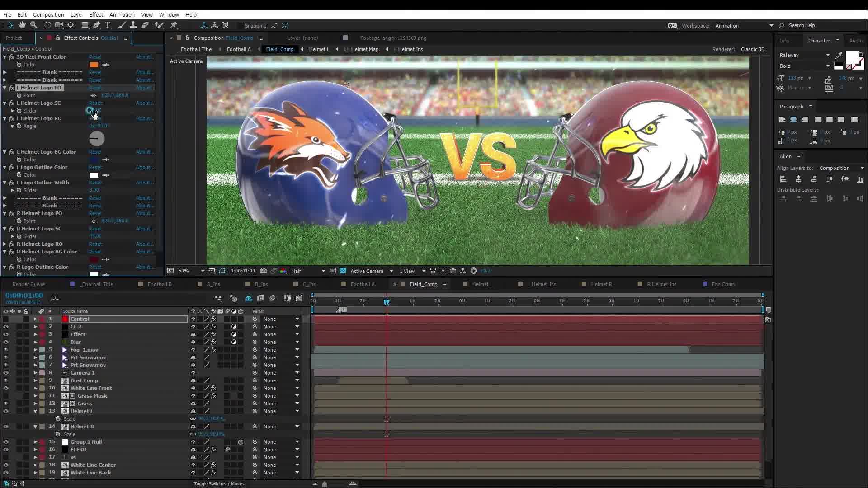Viewport: 868px width, 488px height.
Task: Toggle fx for L Helmet Logo SC
Action: tap(12, 103)
